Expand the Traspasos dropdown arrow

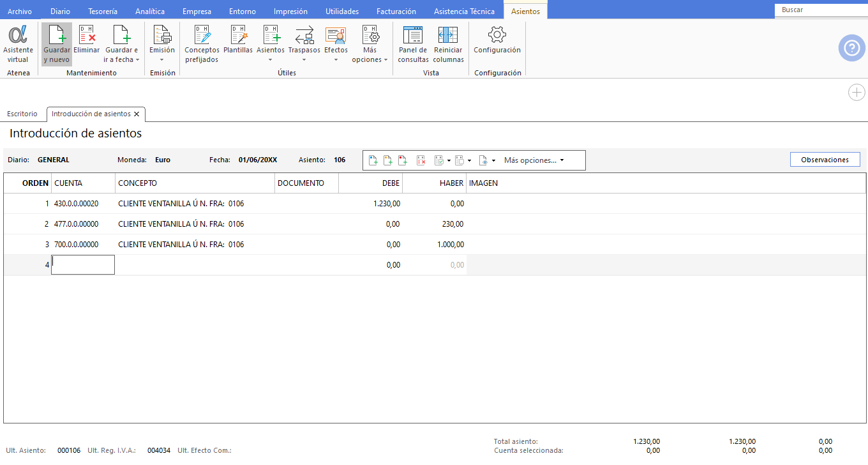click(304, 60)
